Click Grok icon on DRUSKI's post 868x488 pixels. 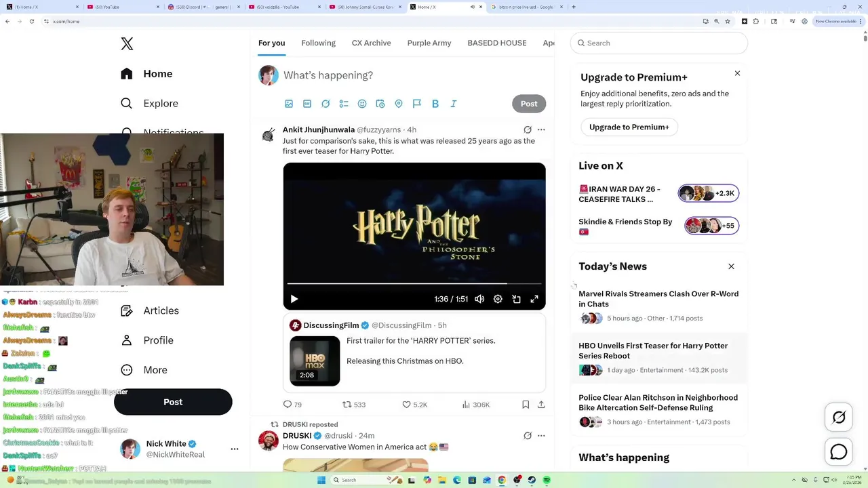click(x=528, y=436)
